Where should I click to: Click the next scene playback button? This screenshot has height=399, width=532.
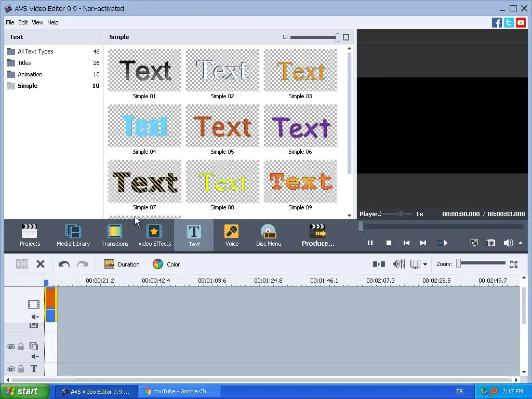pos(442,243)
